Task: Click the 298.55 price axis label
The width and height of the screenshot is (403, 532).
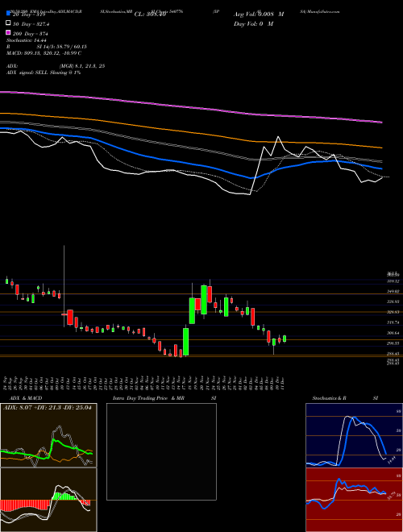Action: point(393,343)
